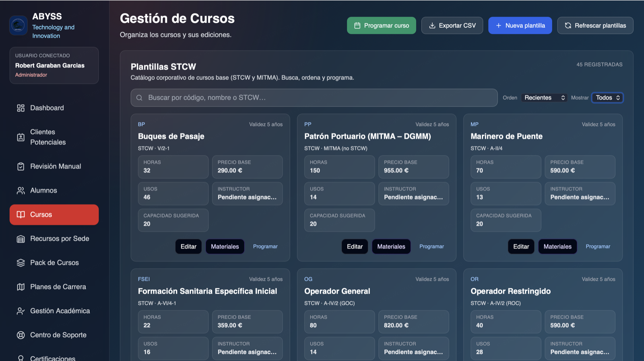Click the 955.00 € precio base value
Viewport: 644px width, 361px height.
pyautogui.click(x=396, y=170)
